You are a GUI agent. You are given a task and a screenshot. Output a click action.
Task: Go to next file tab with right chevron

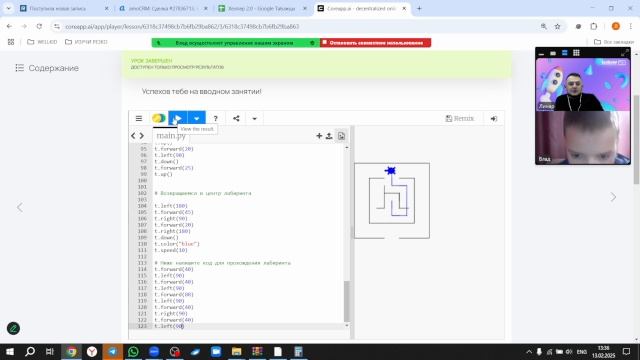[x=142, y=136]
